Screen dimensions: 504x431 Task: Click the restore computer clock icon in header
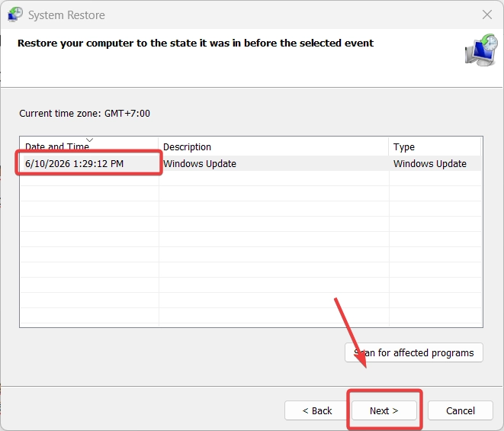point(481,50)
